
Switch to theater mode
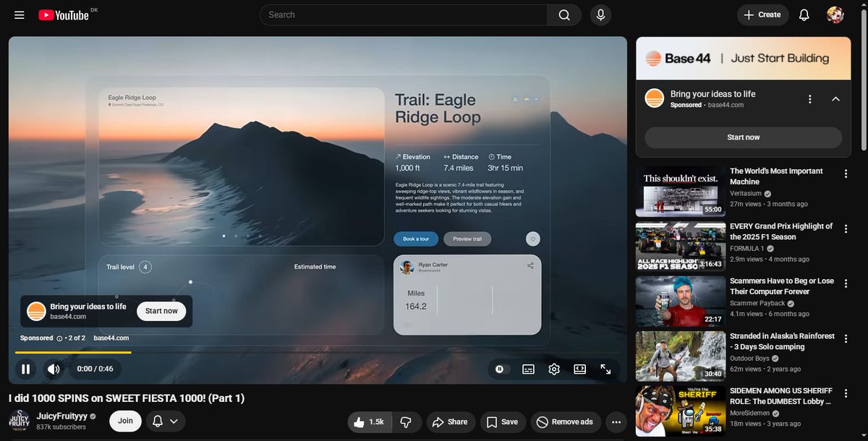pyautogui.click(x=580, y=369)
